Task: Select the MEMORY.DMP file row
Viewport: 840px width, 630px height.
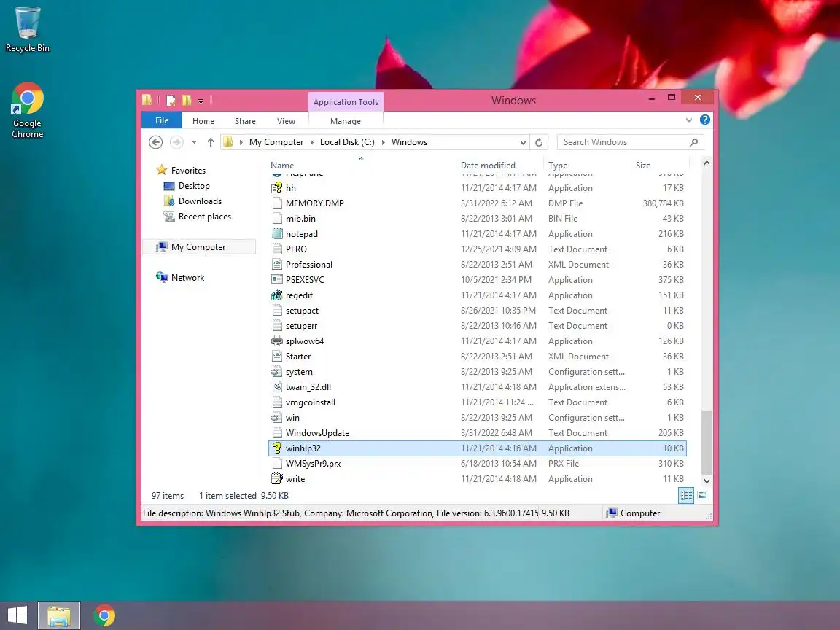Action: [478, 203]
